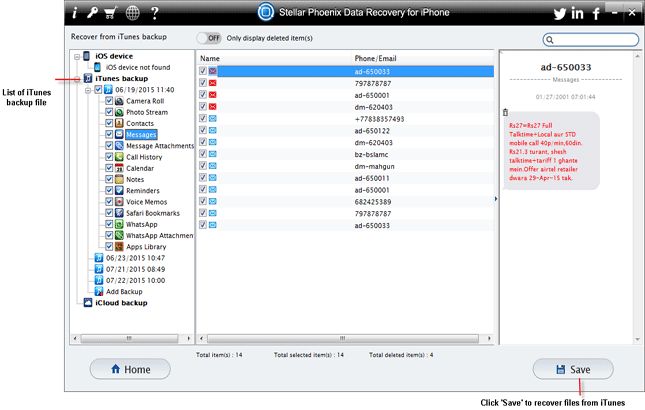Click message list horizontal scrollbar thumb
645x410 pixels.
(x=343, y=338)
